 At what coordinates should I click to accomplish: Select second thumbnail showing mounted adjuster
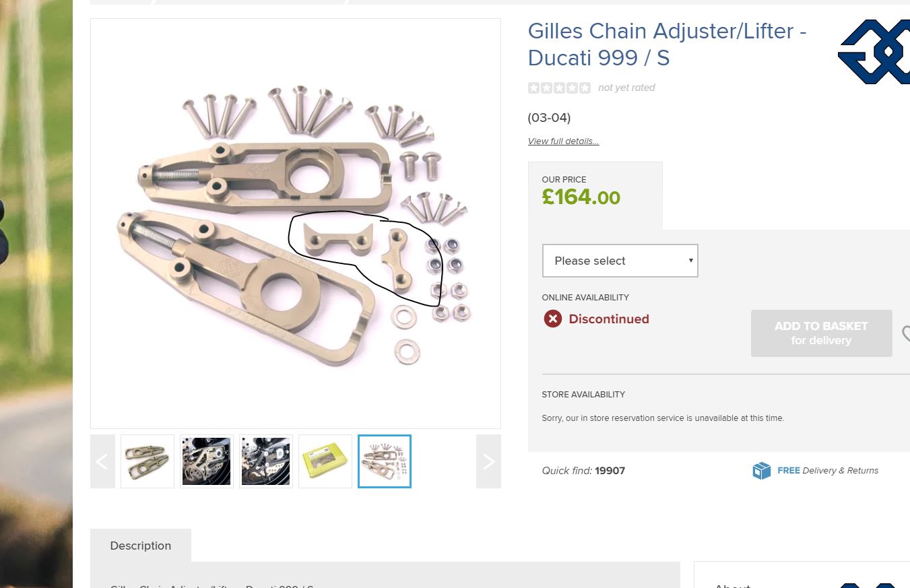point(207,461)
